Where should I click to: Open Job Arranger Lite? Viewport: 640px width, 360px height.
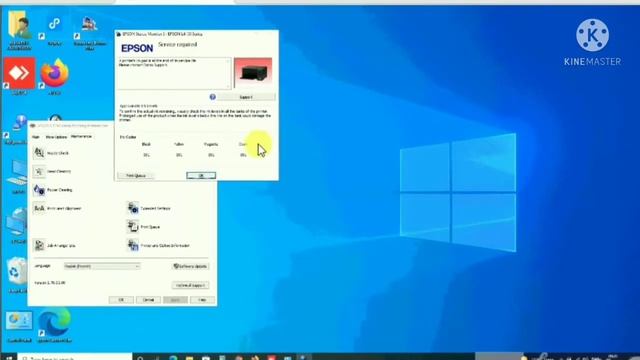55,245
